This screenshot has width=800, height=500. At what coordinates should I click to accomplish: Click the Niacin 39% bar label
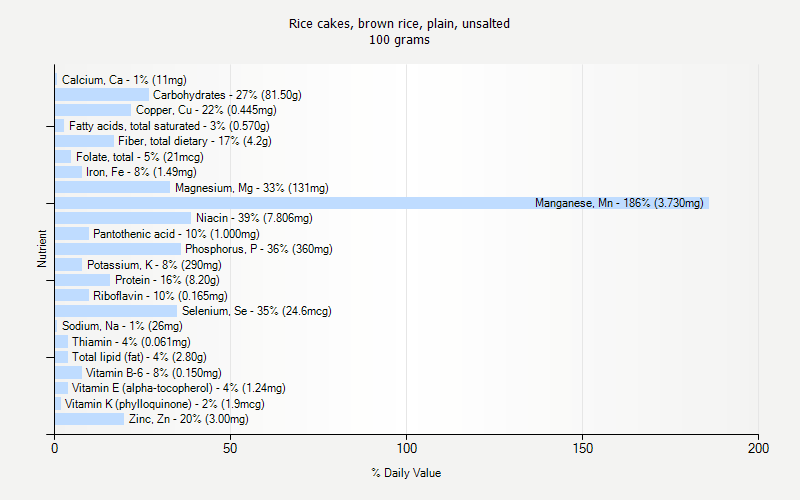pos(254,218)
